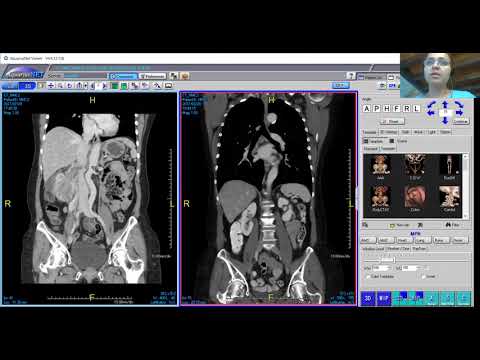Toggle the Edit Template checkbox
Screen dimensions: 480x360
pos(368,277)
